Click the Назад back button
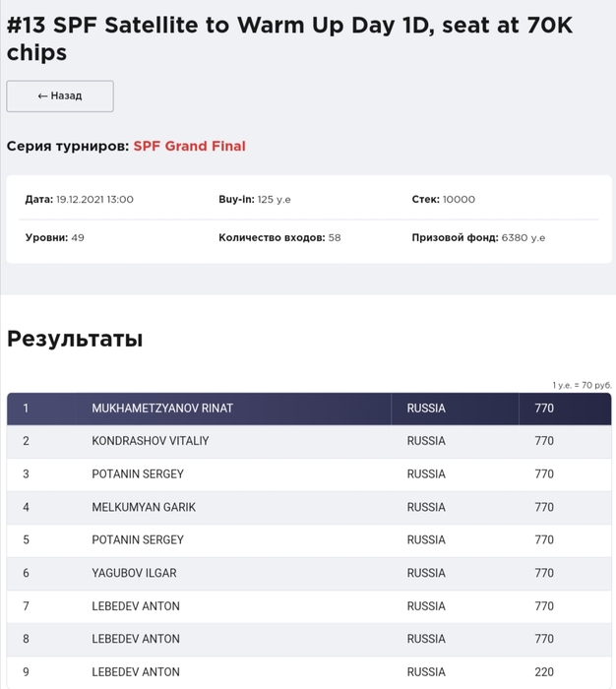The width and height of the screenshot is (616, 689). (60, 96)
